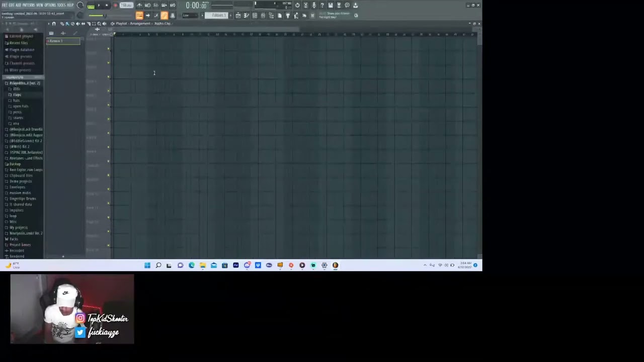Open the Line snap selector dropdown

click(x=189, y=16)
